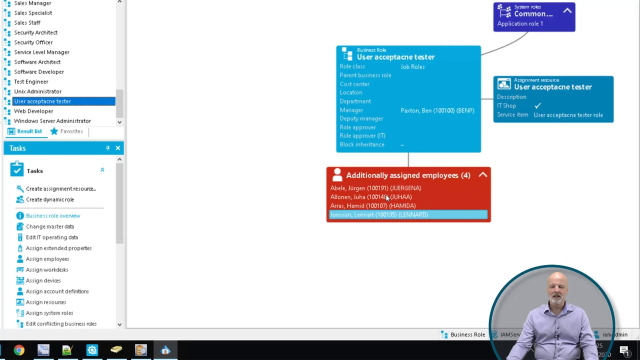Switch to Favorites tab
The image size is (640, 360).
67,131
